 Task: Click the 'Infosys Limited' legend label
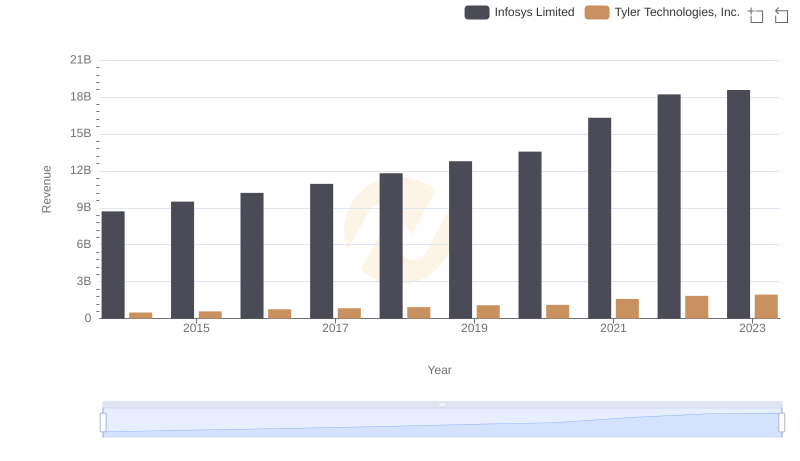click(534, 12)
